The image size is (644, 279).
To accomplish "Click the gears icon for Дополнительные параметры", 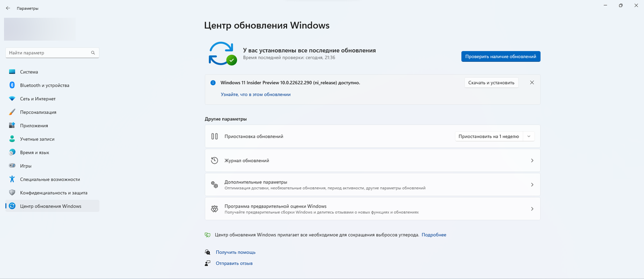I will tap(214, 185).
